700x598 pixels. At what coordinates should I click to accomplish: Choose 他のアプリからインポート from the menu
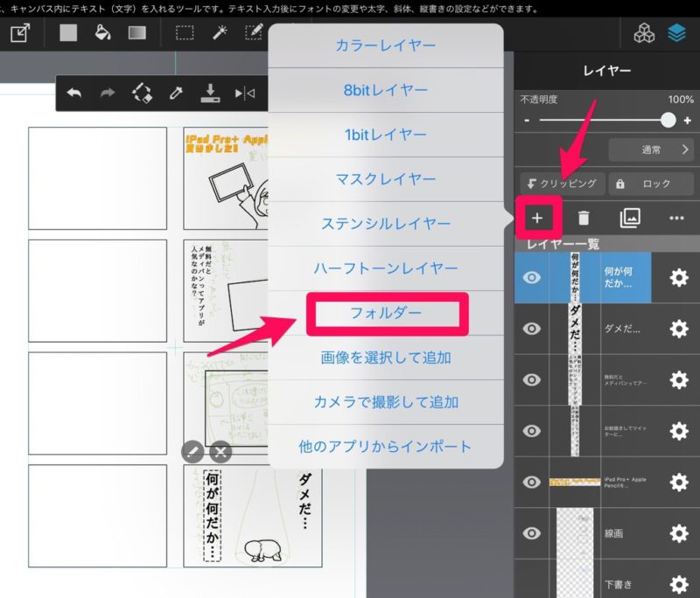[x=386, y=447]
